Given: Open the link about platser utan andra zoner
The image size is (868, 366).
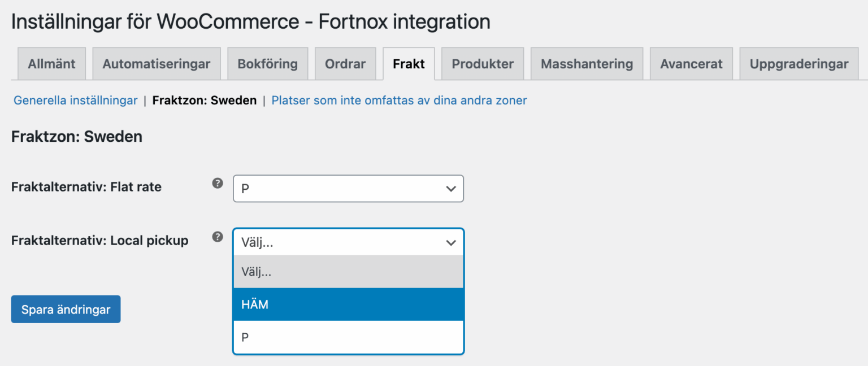Looking at the screenshot, I should 398,100.
